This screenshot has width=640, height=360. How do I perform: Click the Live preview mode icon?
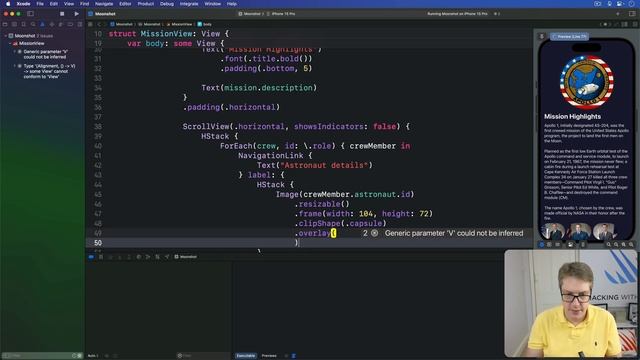(542, 244)
